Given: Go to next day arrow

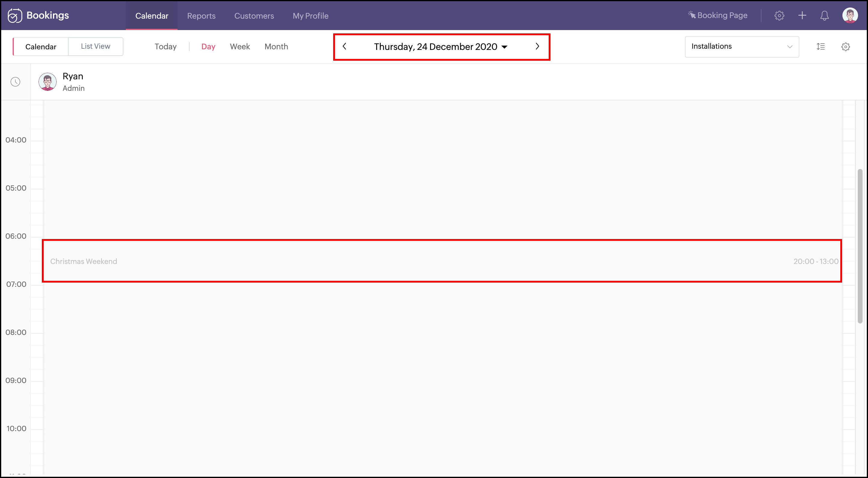Looking at the screenshot, I should (538, 47).
